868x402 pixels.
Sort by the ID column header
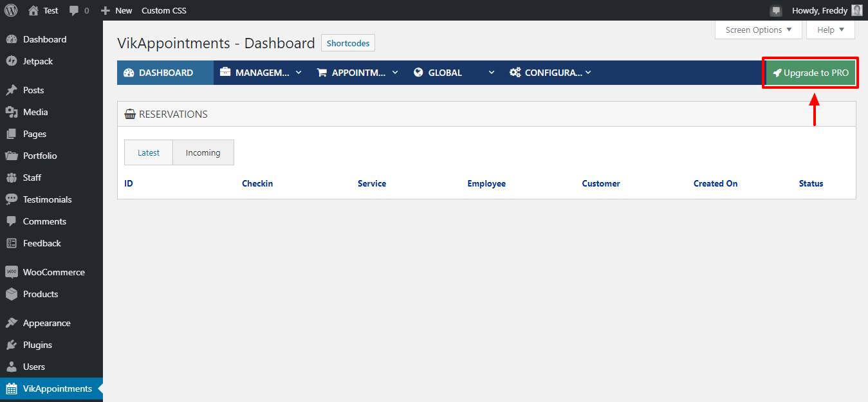[129, 183]
